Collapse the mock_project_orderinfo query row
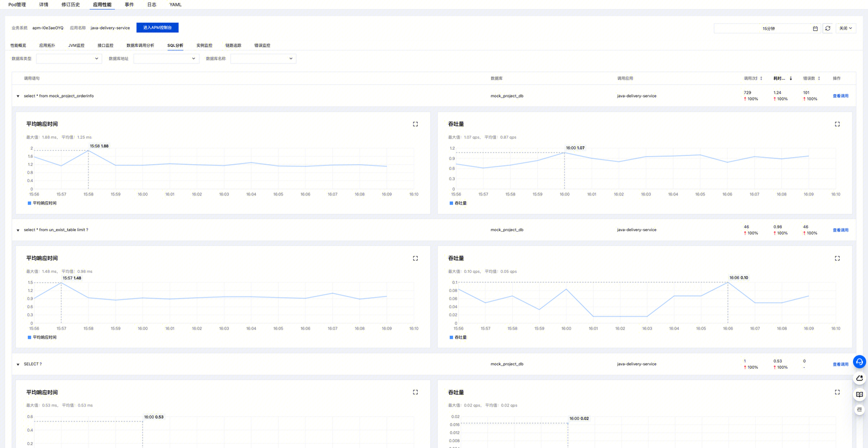The image size is (868, 448). (18, 97)
